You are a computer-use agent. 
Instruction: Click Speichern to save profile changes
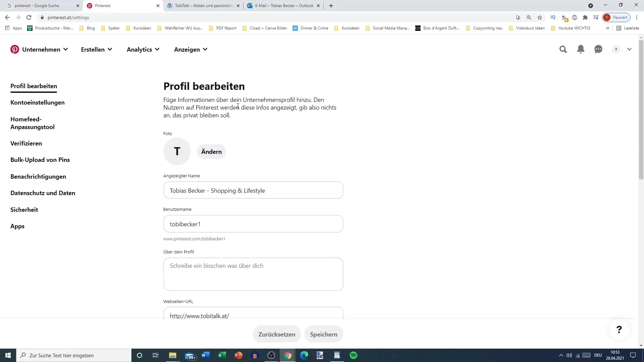click(x=323, y=334)
